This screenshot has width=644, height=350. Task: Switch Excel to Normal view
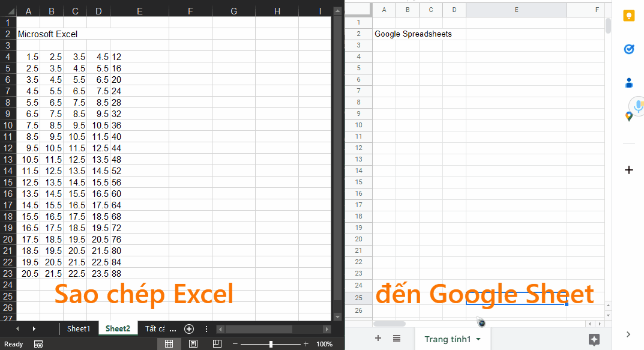click(x=169, y=344)
